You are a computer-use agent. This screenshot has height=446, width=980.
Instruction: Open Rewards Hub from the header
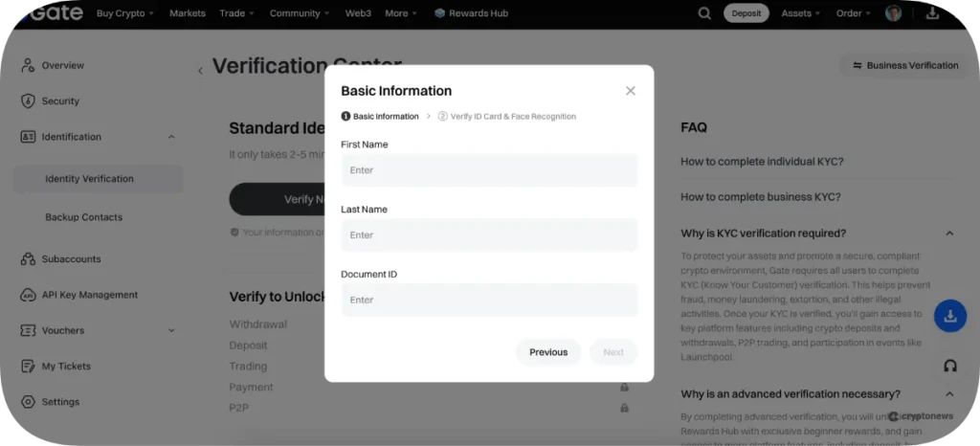(x=471, y=13)
